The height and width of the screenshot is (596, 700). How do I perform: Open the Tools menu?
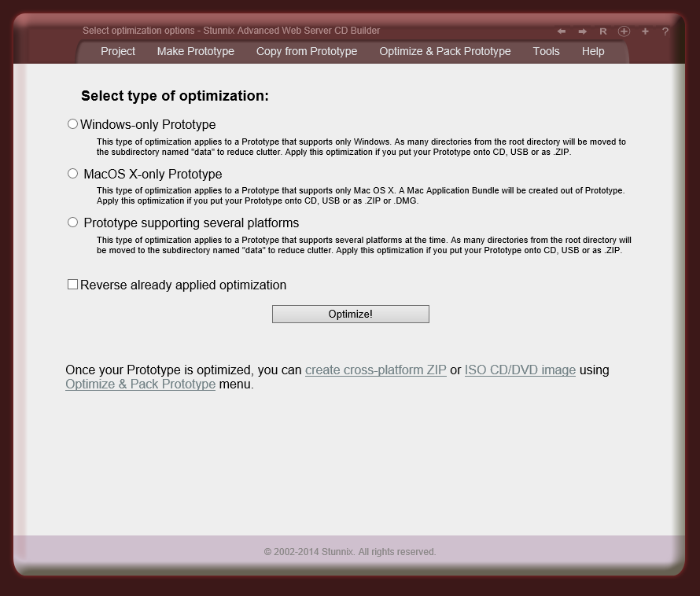click(546, 51)
